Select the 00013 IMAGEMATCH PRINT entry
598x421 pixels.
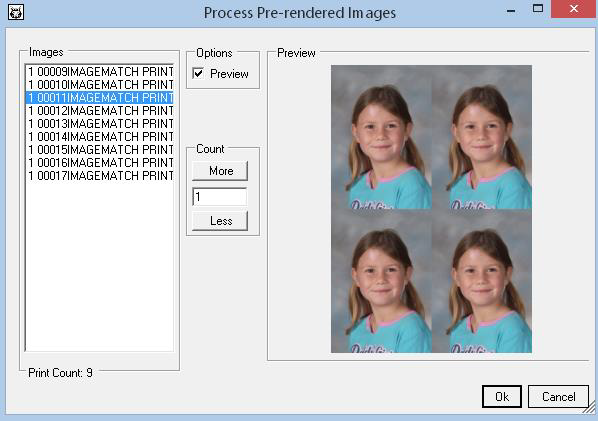[100, 124]
